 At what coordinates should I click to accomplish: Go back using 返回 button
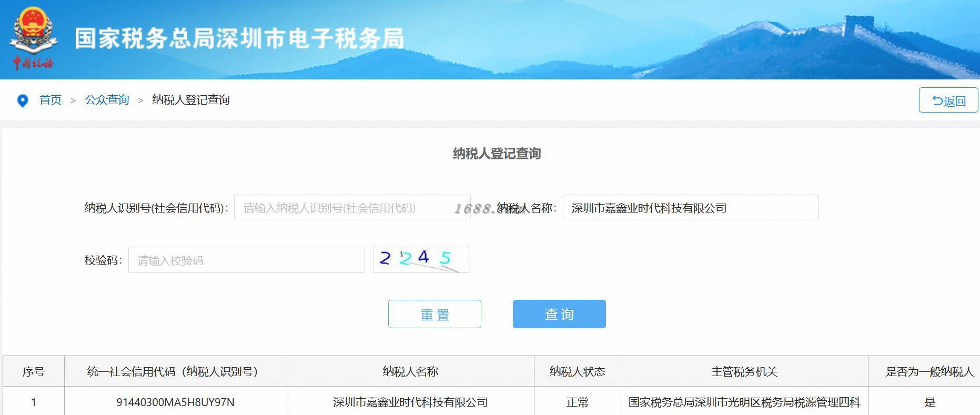[x=948, y=100]
